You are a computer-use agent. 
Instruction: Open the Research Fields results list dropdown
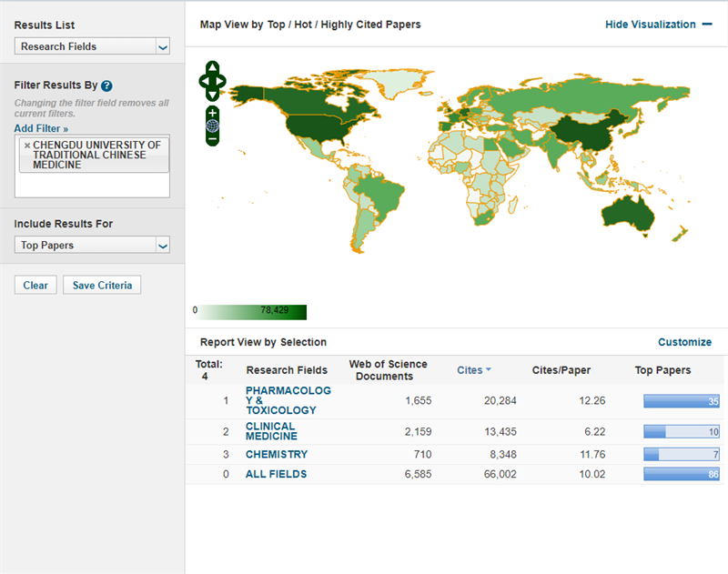[93, 46]
